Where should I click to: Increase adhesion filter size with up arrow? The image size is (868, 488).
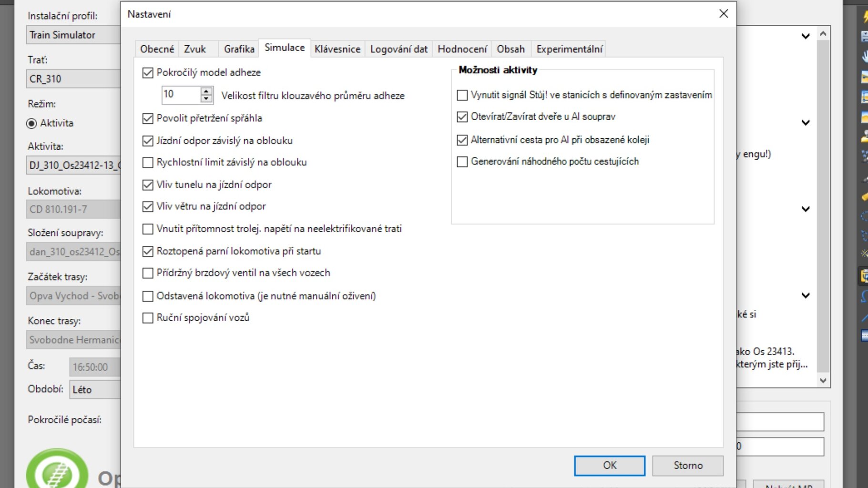(x=206, y=91)
